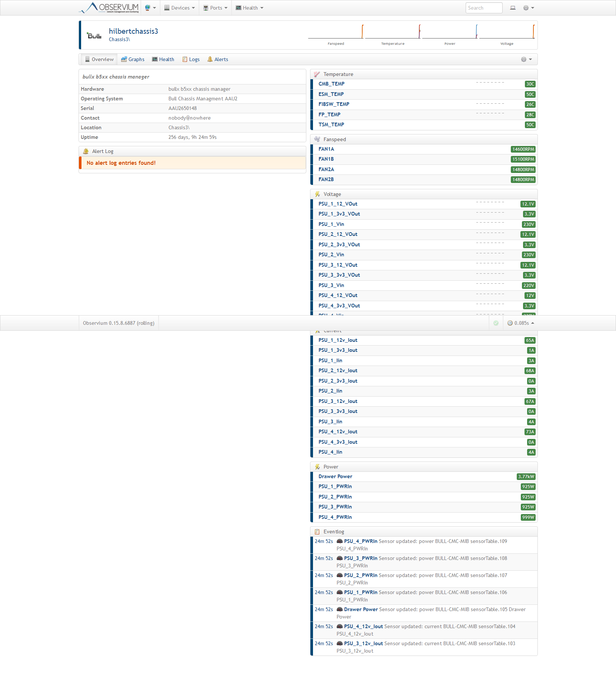Switch to the device Health tab
The width and height of the screenshot is (616, 680).
pyautogui.click(x=163, y=59)
